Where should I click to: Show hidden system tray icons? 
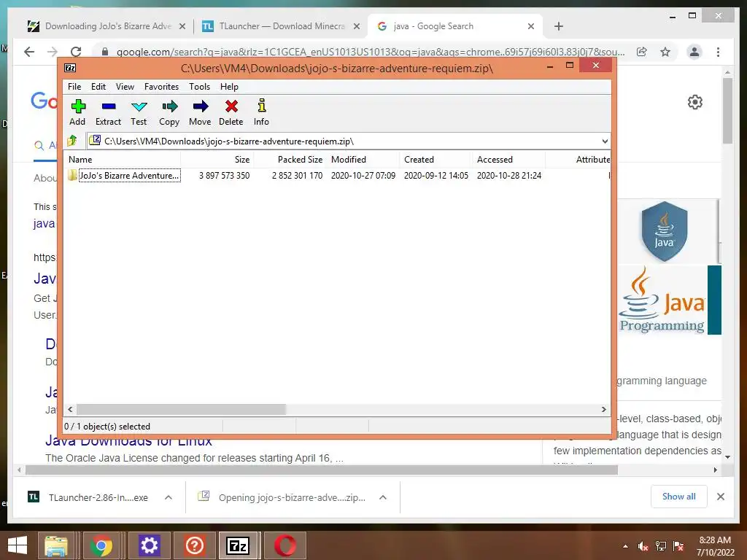click(x=625, y=546)
